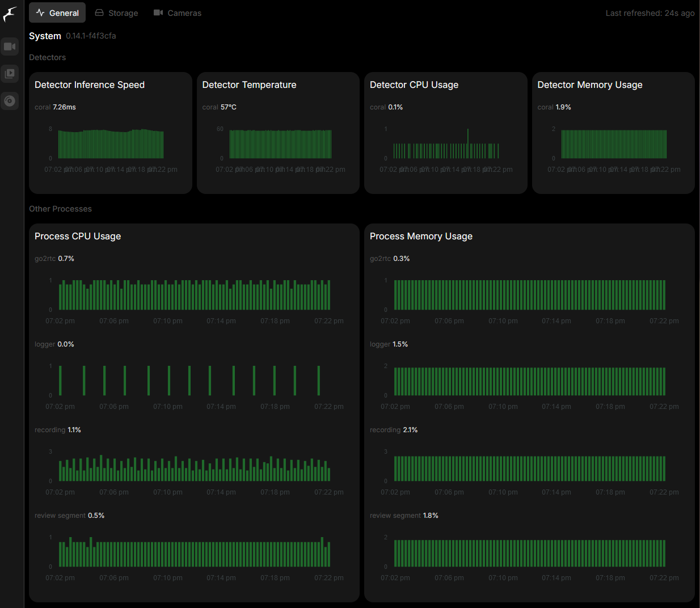Click the Detector Temperature graph bars

280,145
